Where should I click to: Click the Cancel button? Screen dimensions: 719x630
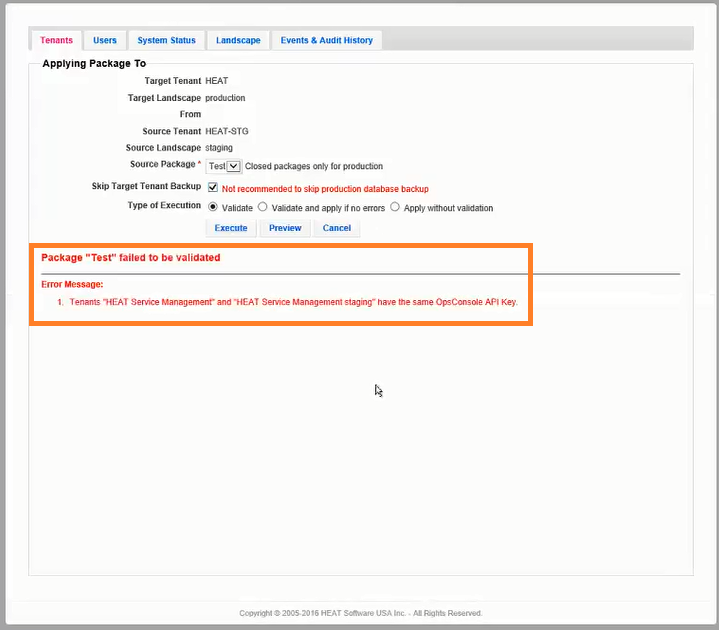tap(337, 228)
